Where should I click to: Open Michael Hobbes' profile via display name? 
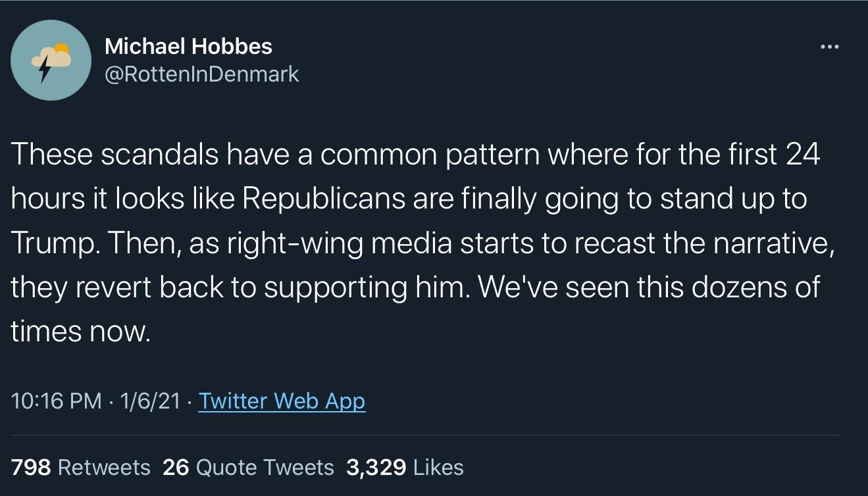[188, 46]
